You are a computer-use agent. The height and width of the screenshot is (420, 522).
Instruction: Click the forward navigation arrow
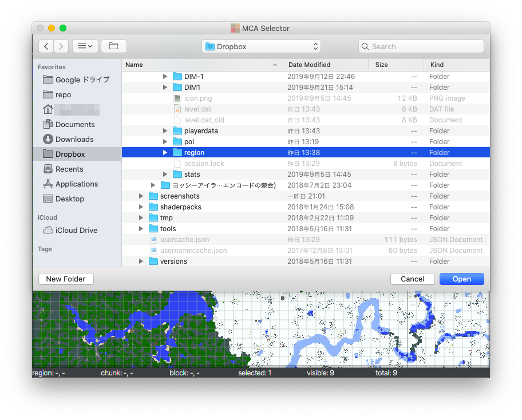(61, 46)
